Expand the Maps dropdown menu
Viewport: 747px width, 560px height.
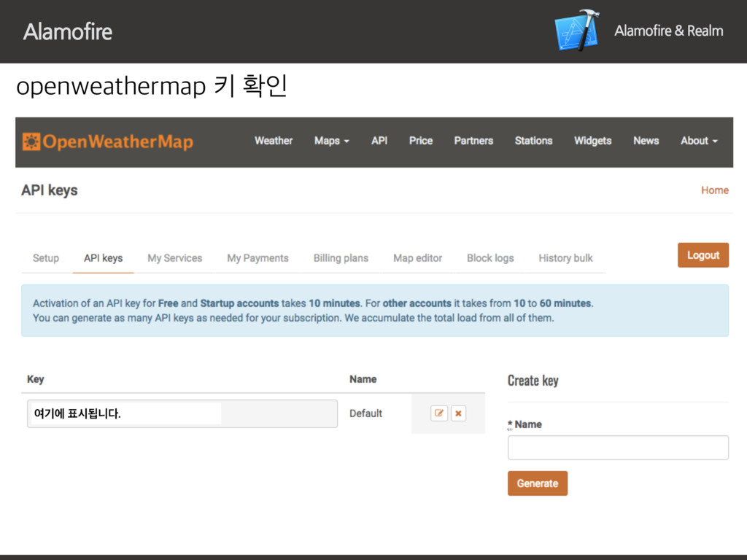click(332, 141)
